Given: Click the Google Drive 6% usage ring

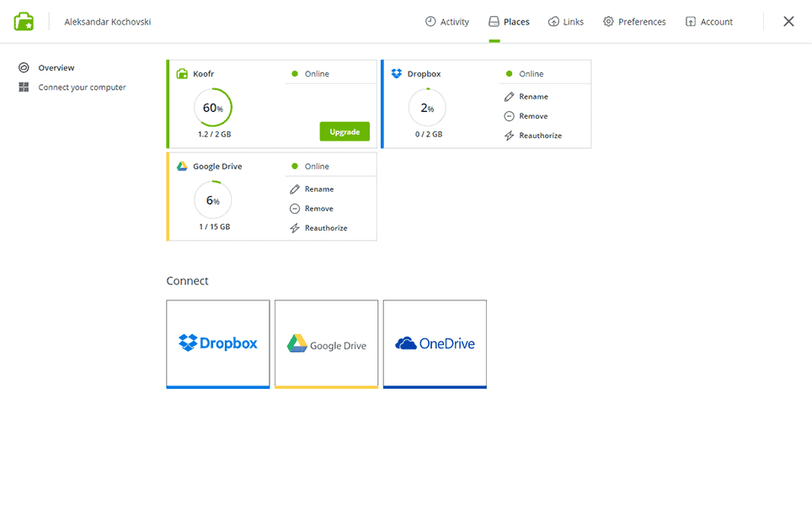Looking at the screenshot, I should 213,199.
